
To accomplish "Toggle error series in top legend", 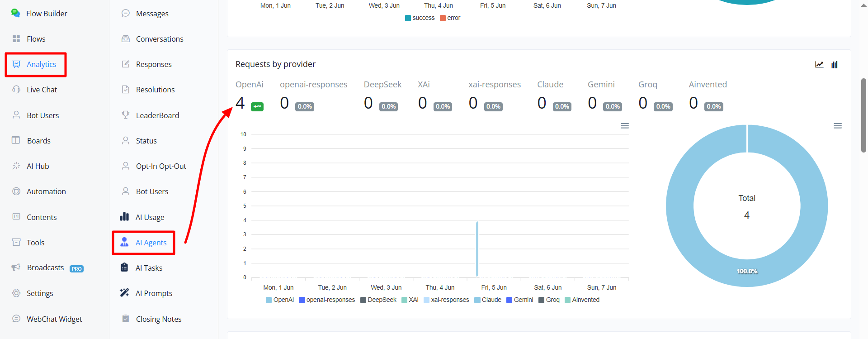I will [x=450, y=18].
